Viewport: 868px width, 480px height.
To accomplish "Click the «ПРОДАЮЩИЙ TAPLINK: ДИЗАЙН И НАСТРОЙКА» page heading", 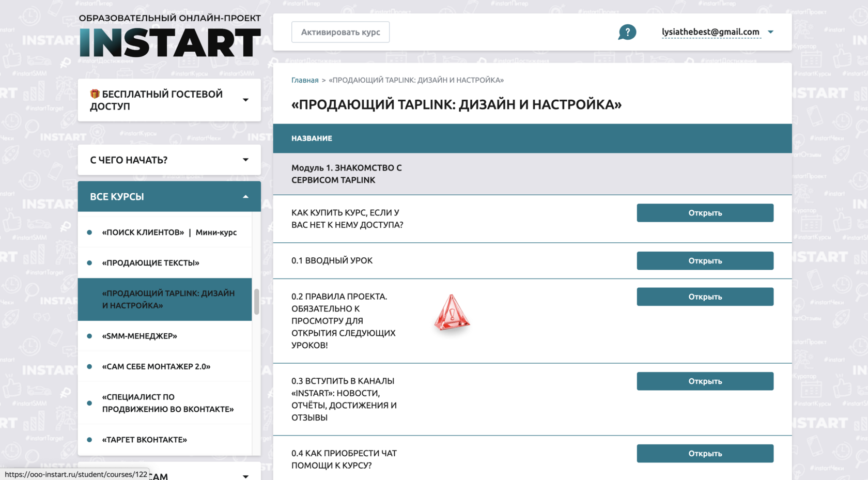I will 456,105.
